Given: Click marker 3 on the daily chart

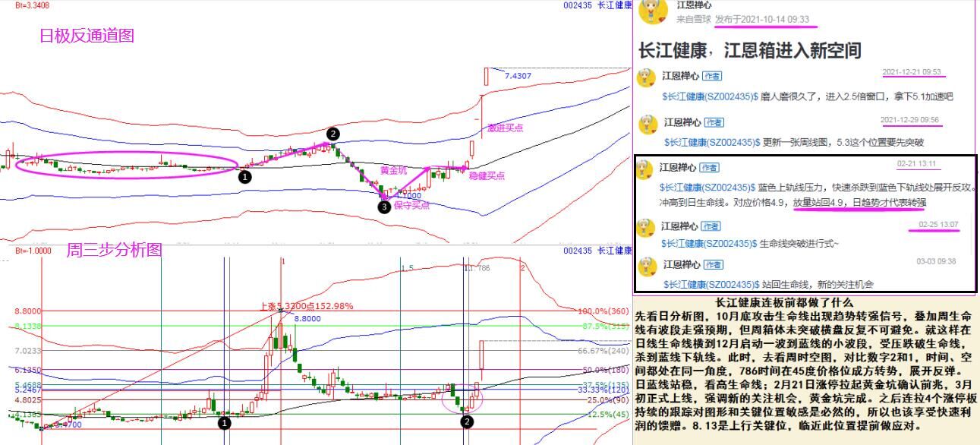Looking at the screenshot, I should [385, 207].
